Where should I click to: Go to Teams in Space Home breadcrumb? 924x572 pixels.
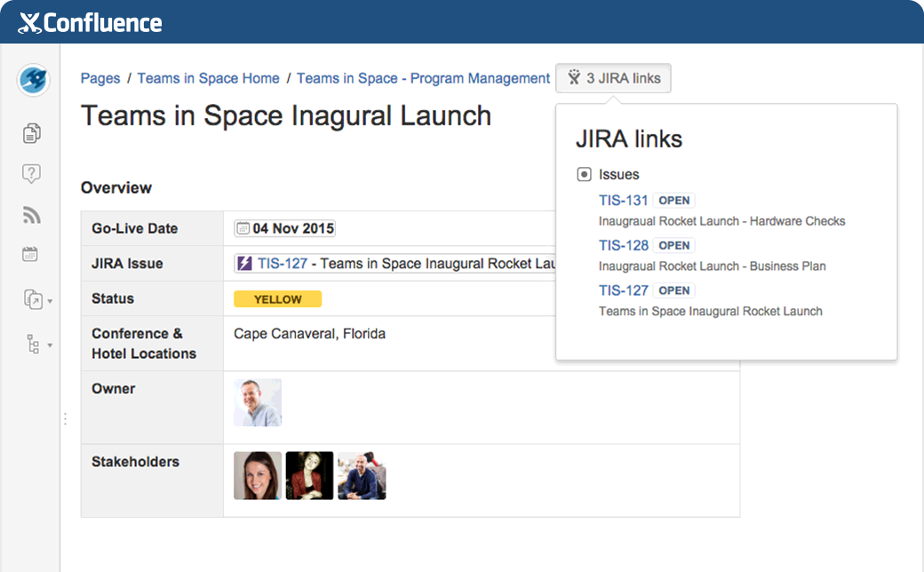[x=208, y=78]
